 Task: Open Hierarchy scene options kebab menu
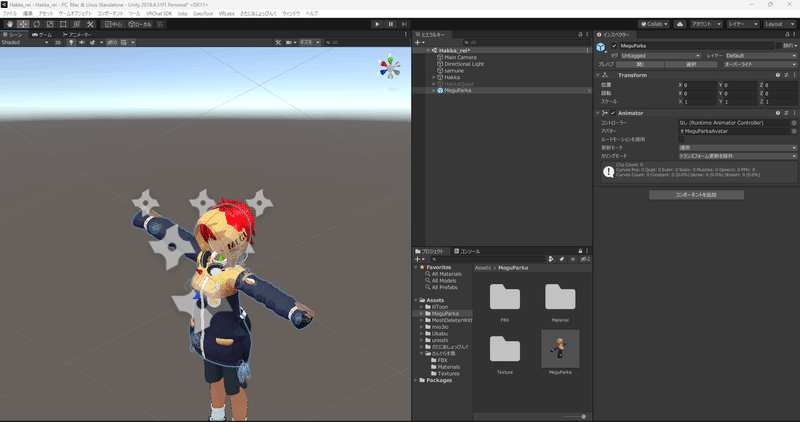(x=588, y=51)
